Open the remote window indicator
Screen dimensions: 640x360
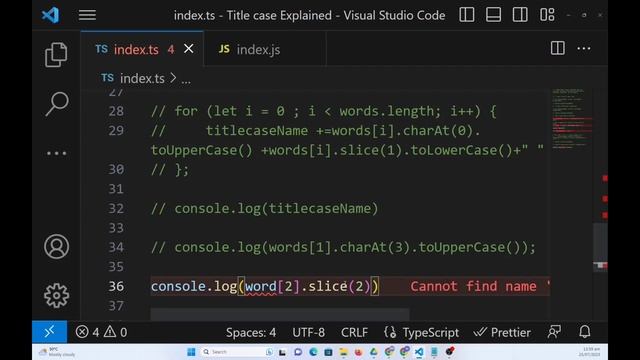tap(49, 332)
